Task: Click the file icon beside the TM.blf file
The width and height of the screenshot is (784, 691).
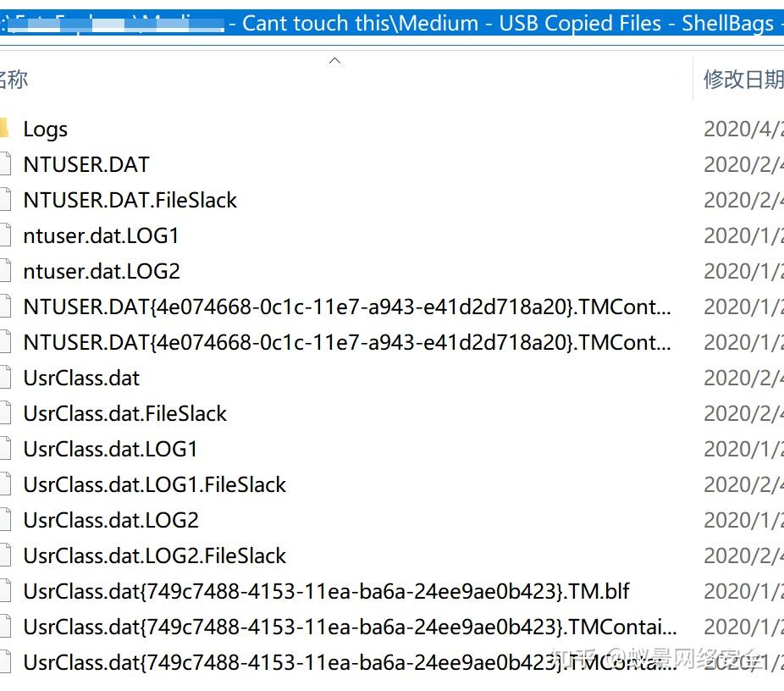Action: 5,591
